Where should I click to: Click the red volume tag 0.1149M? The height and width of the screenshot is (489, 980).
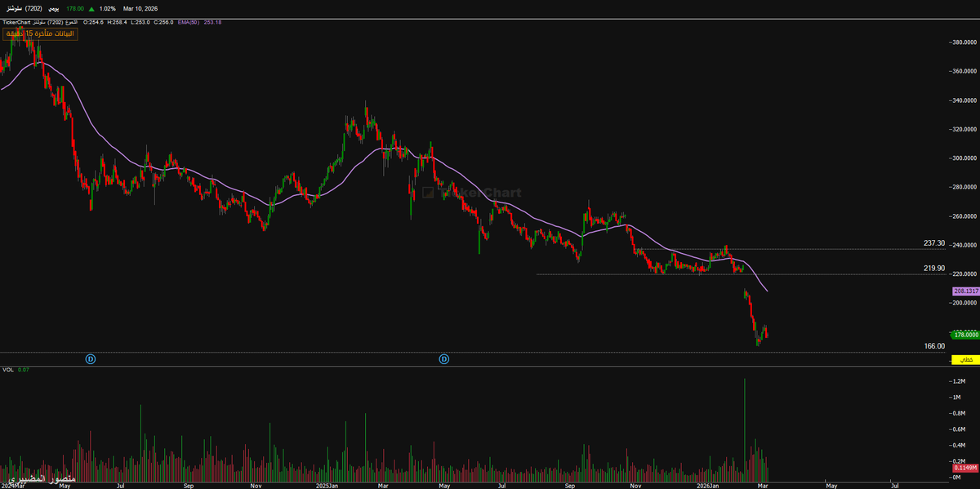(965, 468)
